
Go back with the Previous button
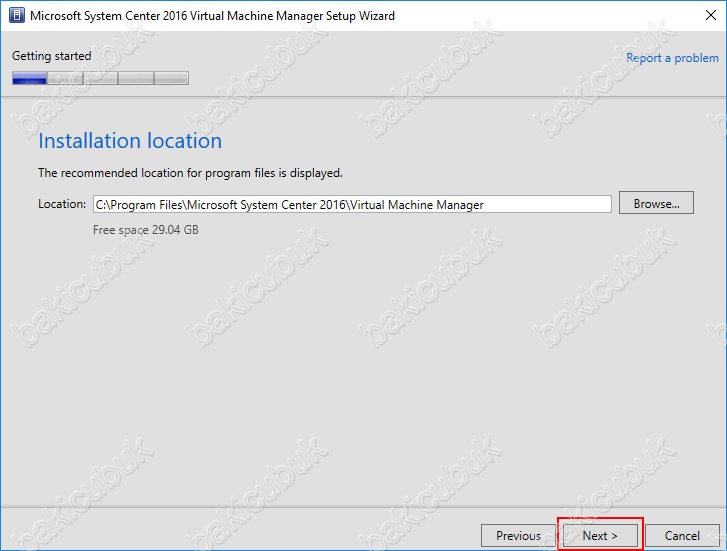click(x=518, y=536)
